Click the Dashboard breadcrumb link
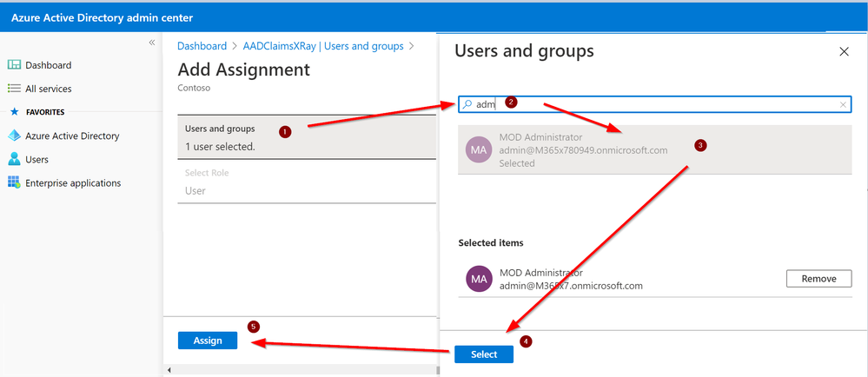 pyautogui.click(x=202, y=46)
